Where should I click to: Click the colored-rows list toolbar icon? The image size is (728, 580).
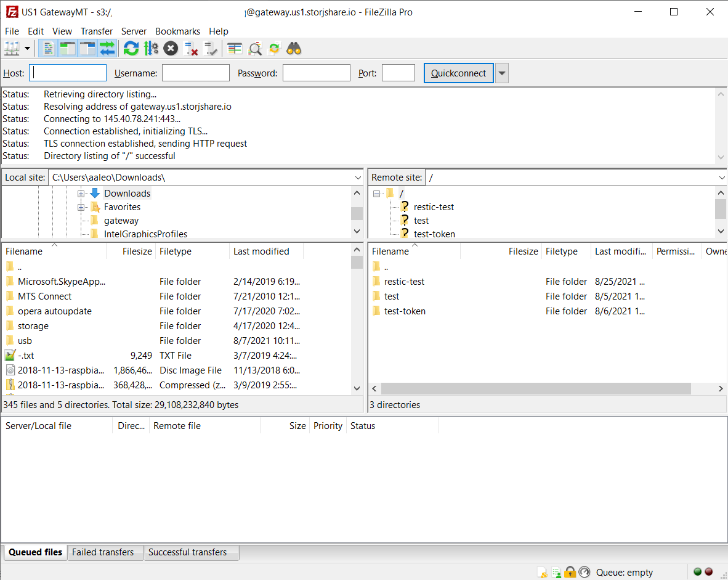[235, 48]
